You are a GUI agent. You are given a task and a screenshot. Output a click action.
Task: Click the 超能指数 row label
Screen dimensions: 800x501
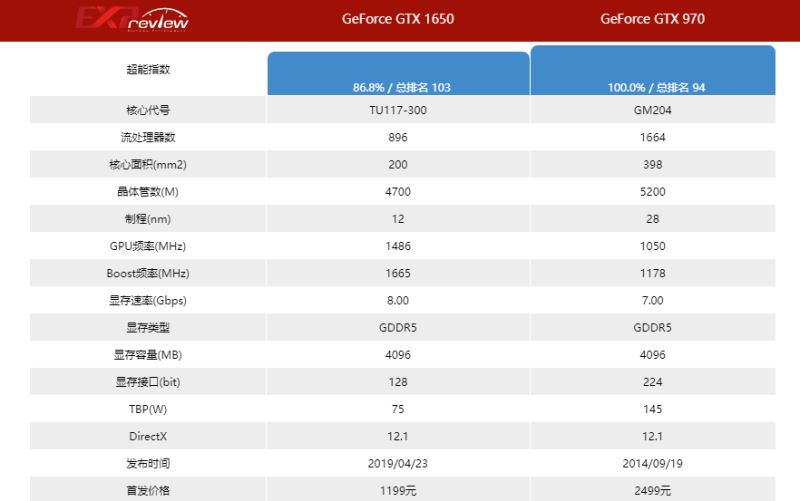point(148,69)
